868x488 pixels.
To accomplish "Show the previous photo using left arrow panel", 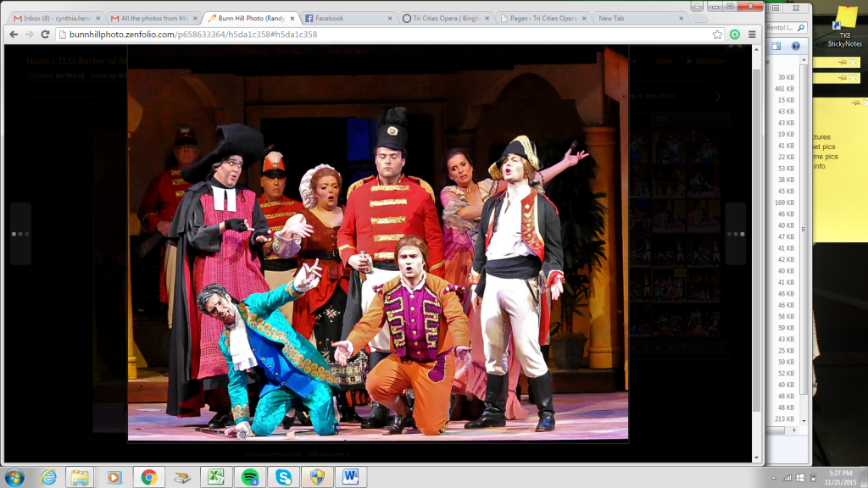I will 20,233.
